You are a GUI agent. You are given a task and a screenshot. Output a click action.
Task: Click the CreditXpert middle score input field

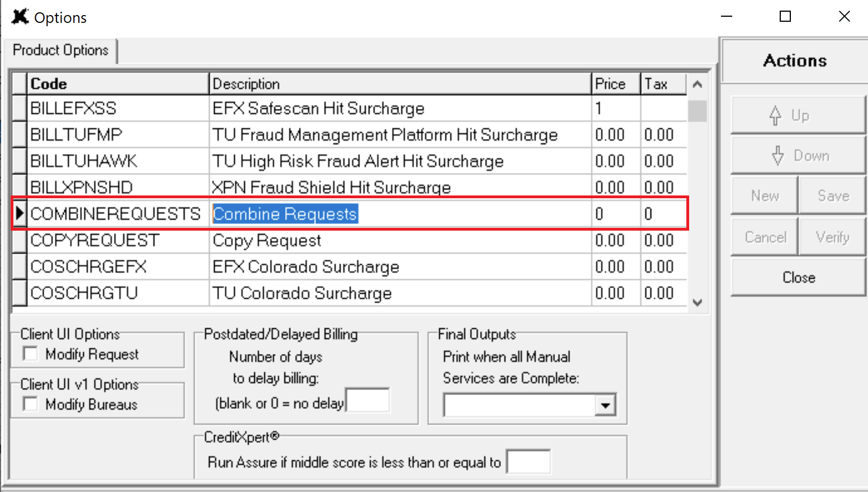click(x=528, y=462)
